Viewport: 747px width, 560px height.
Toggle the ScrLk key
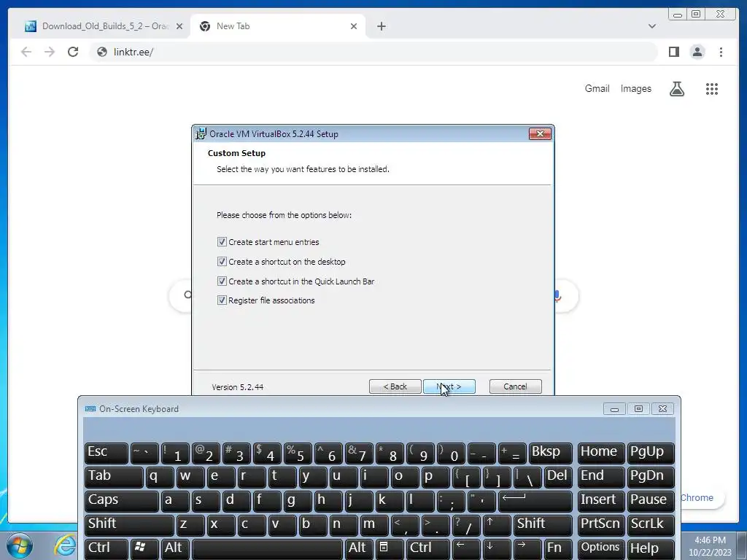650,525
